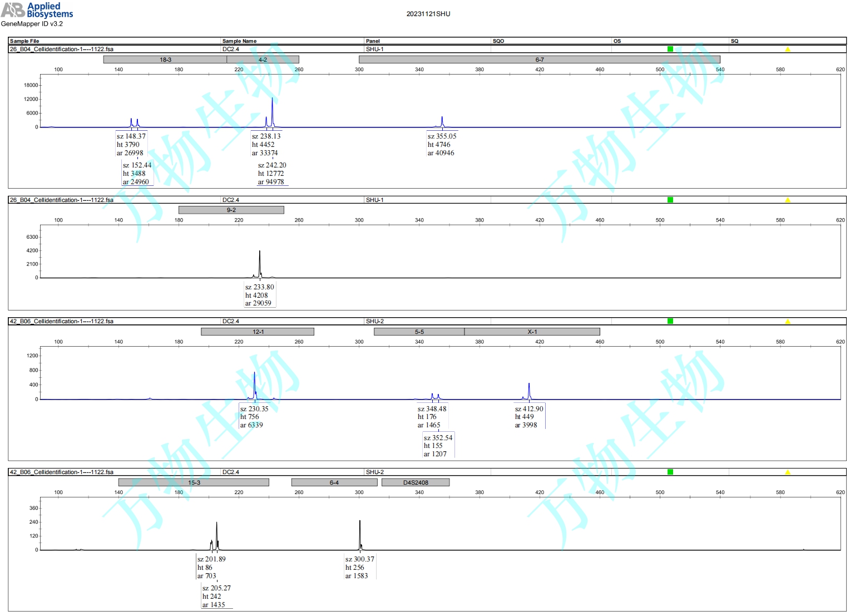Click the Applied Biosystems logo
Viewport: 850px width, 616px height.
pos(37,10)
